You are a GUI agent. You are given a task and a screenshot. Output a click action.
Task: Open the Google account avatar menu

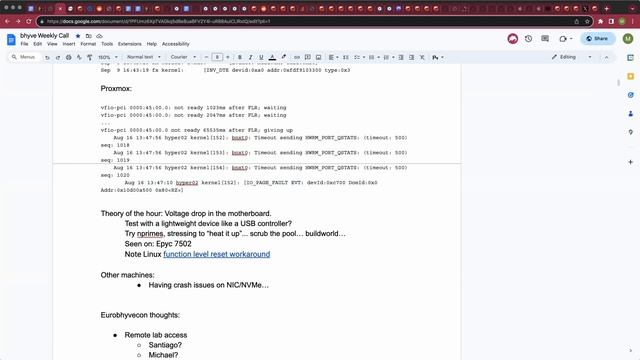(628, 38)
